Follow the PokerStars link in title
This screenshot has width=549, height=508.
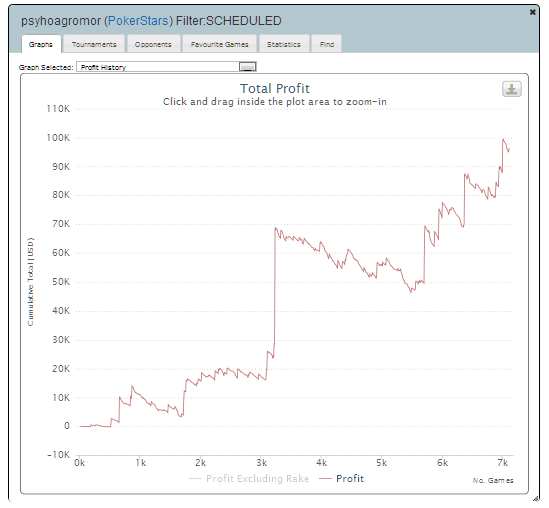pyautogui.click(x=138, y=21)
